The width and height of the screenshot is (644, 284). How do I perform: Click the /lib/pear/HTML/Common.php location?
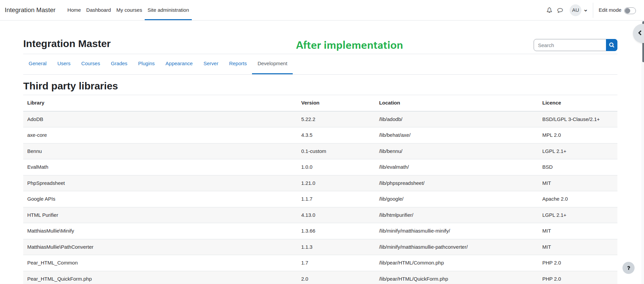click(x=412, y=263)
